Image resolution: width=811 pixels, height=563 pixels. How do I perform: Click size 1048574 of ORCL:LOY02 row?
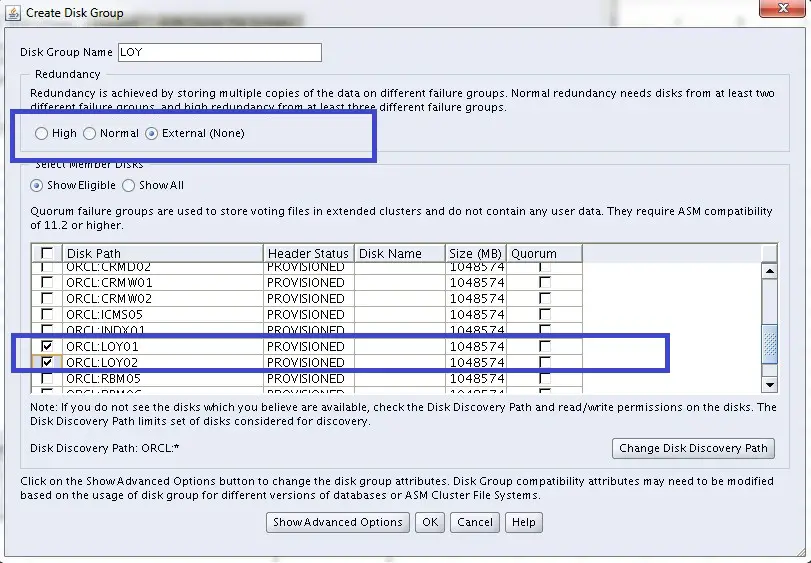coord(477,362)
